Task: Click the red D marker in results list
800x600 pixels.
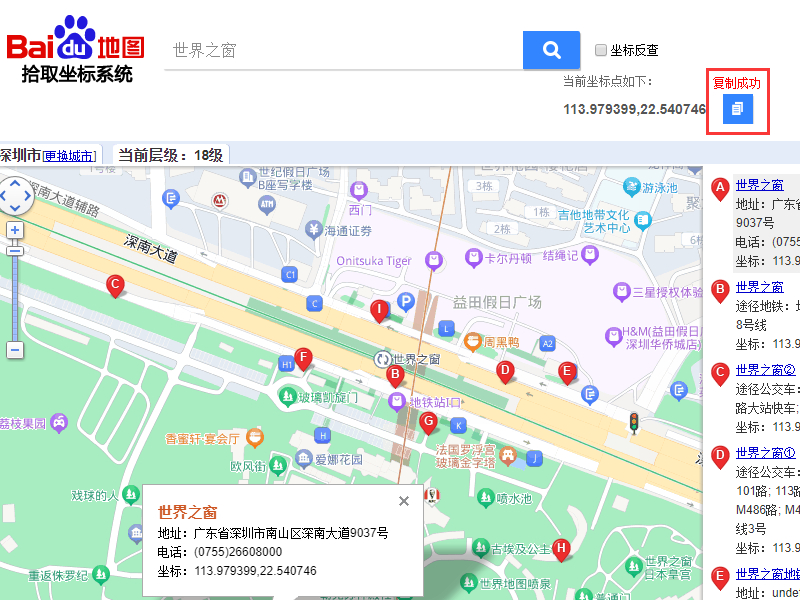Action: point(720,457)
